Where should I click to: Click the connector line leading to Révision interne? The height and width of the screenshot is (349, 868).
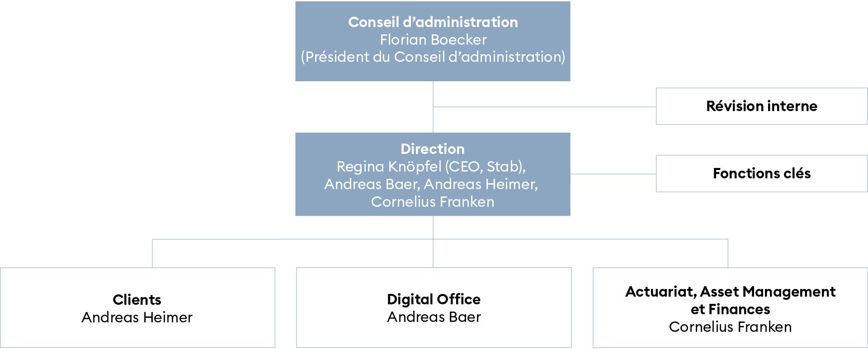point(542,107)
